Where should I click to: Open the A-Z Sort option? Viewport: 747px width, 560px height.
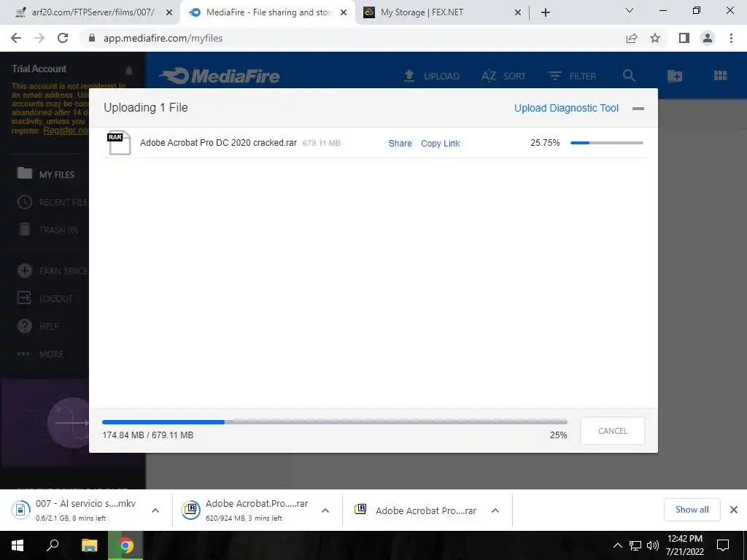coord(503,76)
